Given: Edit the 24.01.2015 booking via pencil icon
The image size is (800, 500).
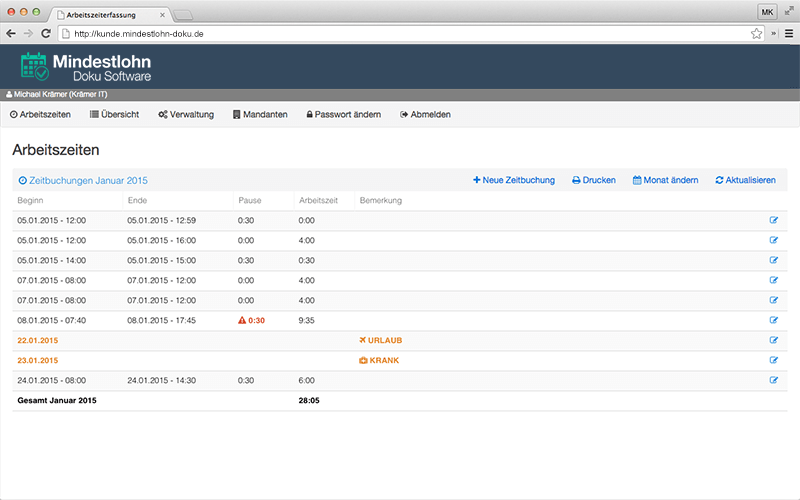Looking at the screenshot, I should (773, 380).
